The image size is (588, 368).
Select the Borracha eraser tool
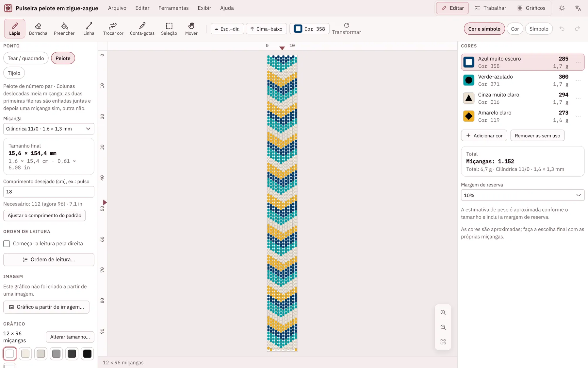pos(38,28)
